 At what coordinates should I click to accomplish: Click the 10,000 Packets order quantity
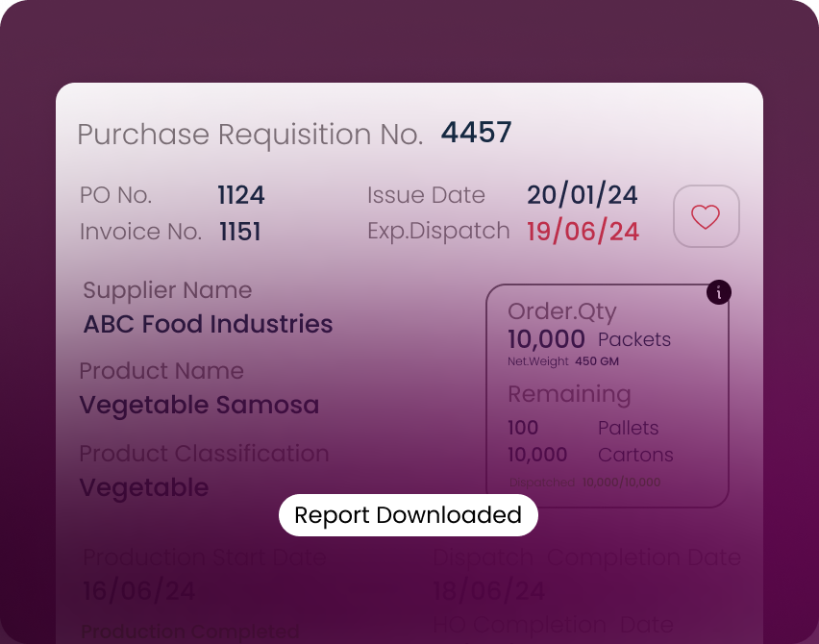(x=588, y=339)
